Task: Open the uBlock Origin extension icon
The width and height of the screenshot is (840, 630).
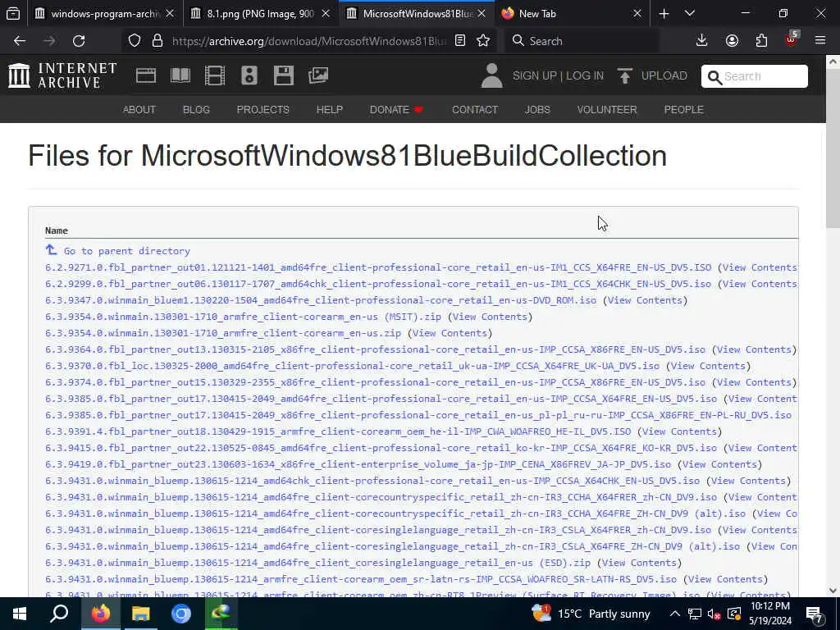Action: click(792, 39)
